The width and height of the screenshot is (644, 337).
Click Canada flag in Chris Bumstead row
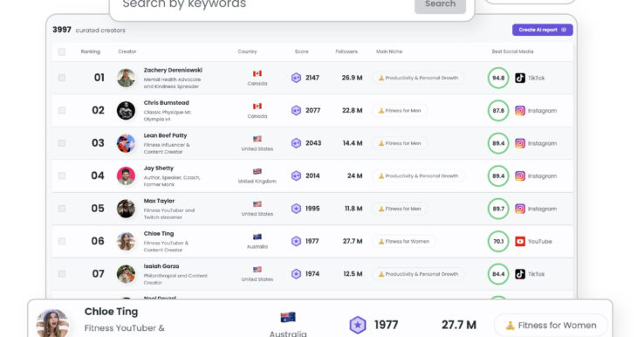[x=257, y=107]
